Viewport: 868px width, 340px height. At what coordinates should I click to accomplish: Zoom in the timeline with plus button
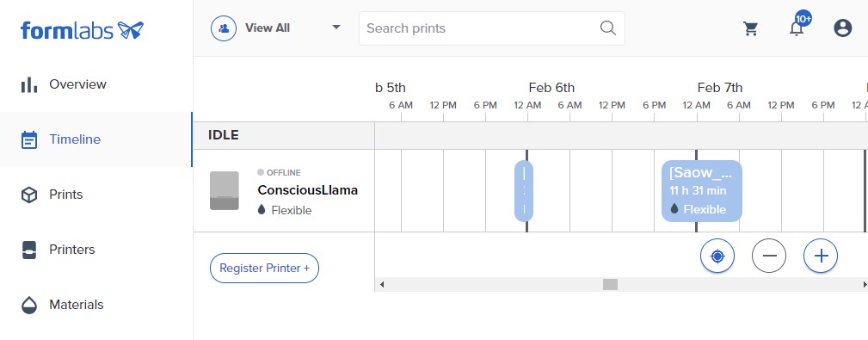pos(821,256)
